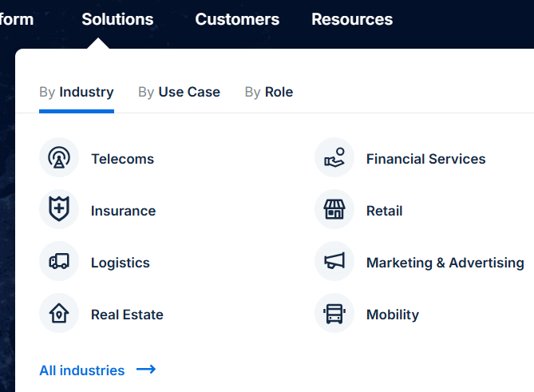534x392 pixels.
Task: Open the Mobility industry link
Action: (392, 315)
